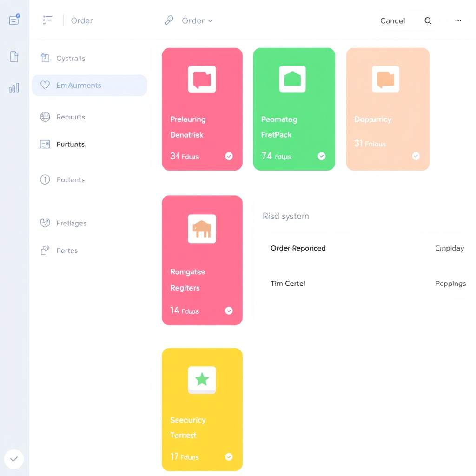Toggle checkmark on Peomatag FretPack card
476x476 pixels.
click(x=322, y=156)
